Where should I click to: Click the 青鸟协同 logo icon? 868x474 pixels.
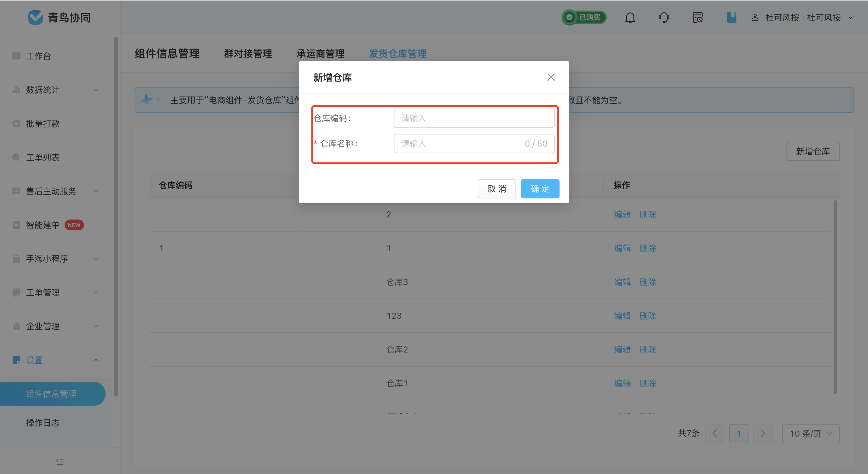point(35,17)
